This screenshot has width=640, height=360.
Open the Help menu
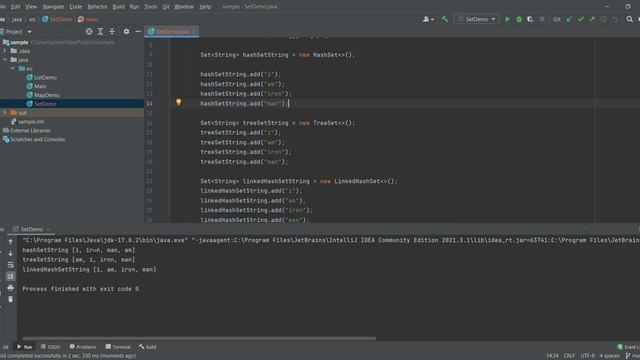(205, 7)
